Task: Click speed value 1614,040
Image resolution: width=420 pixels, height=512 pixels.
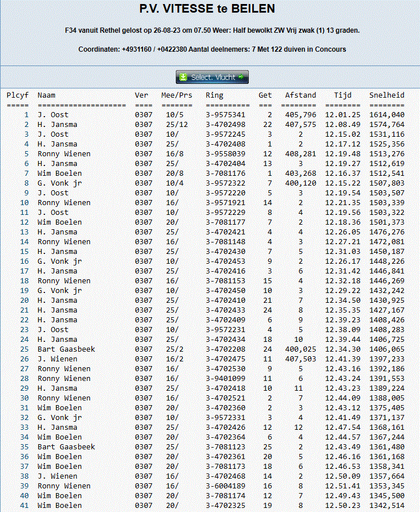Action: click(x=387, y=115)
